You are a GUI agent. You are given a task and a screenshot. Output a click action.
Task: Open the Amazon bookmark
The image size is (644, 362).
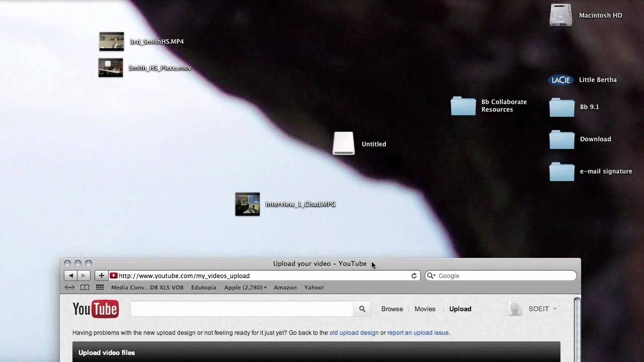click(285, 288)
